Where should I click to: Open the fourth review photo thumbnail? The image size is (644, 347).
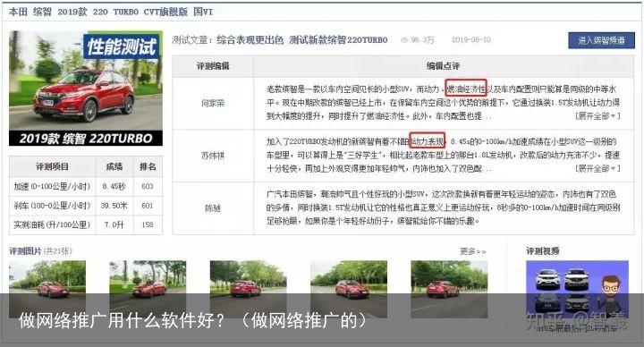tap(349, 289)
